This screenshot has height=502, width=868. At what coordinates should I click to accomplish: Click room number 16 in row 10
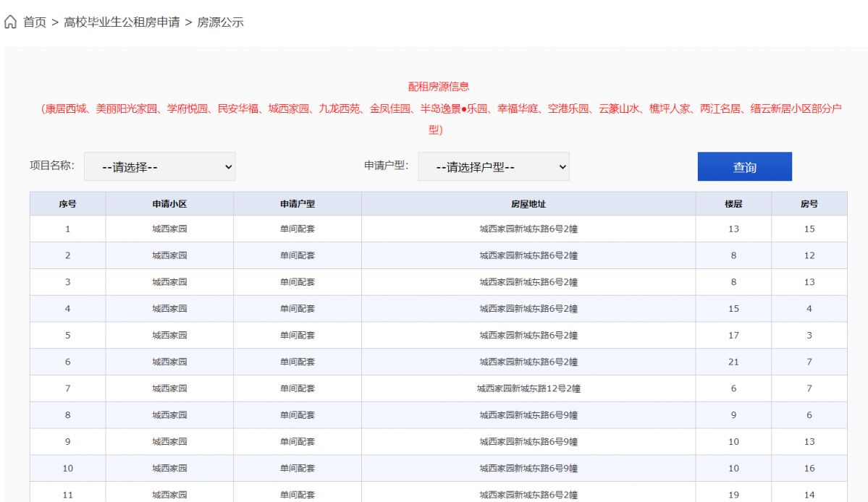(x=809, y=468)
